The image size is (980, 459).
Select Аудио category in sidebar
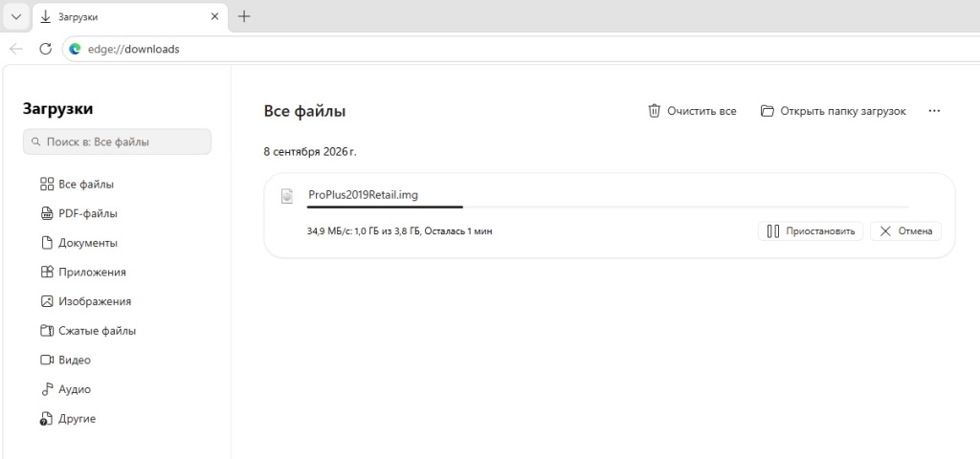pos(66,389)
